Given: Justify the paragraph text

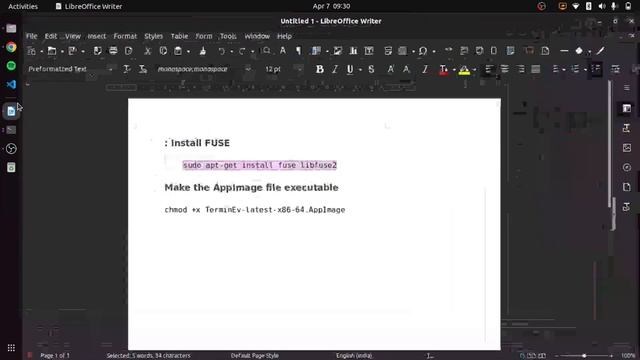Looking at the screenshot, I should 536,69.
